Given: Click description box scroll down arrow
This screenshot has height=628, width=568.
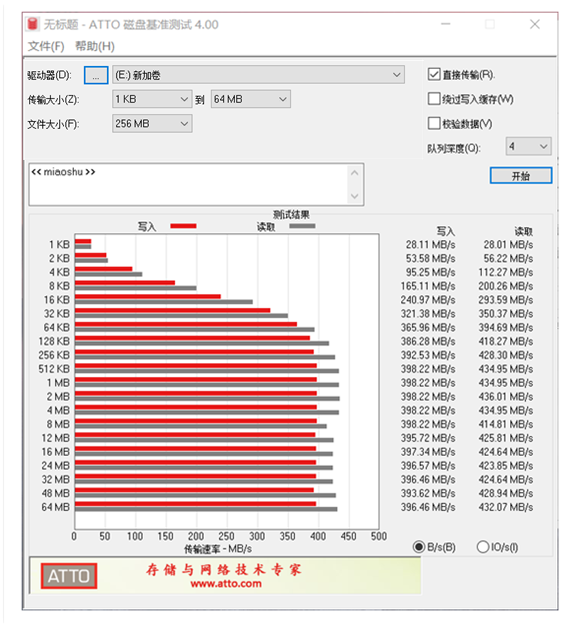Looking at the screenshot, I should tap(354, 196).
